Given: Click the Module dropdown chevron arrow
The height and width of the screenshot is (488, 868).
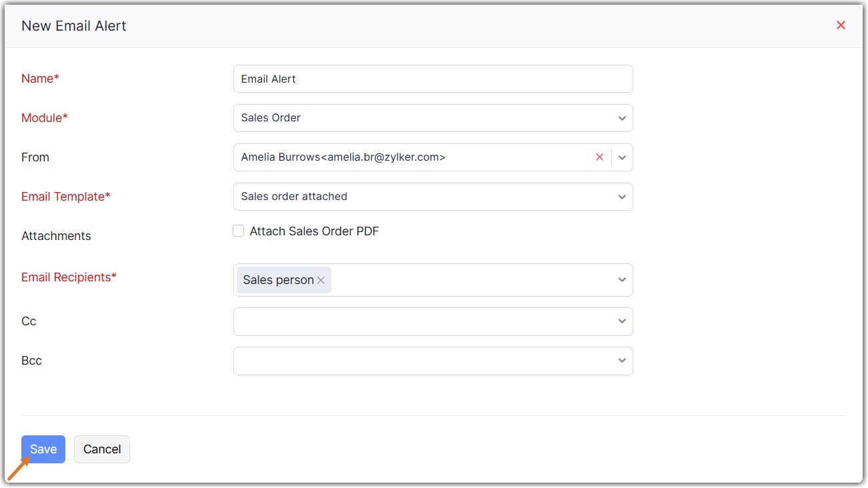Looking at the screenshot, I should tap(622, 119).
